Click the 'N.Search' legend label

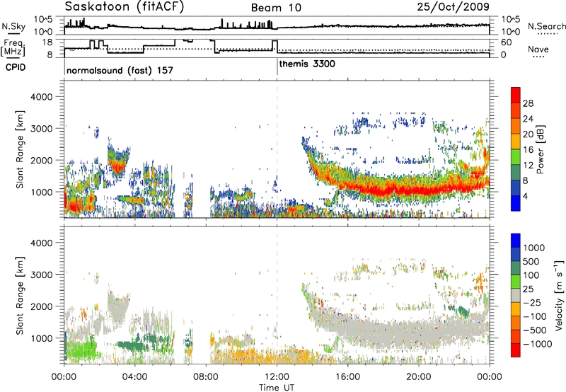coord(546,26)
